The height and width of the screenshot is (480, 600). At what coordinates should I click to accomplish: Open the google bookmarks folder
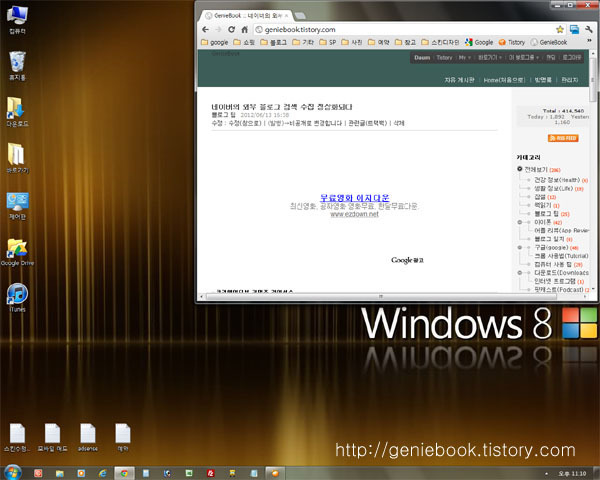click(x=215, y=42)
